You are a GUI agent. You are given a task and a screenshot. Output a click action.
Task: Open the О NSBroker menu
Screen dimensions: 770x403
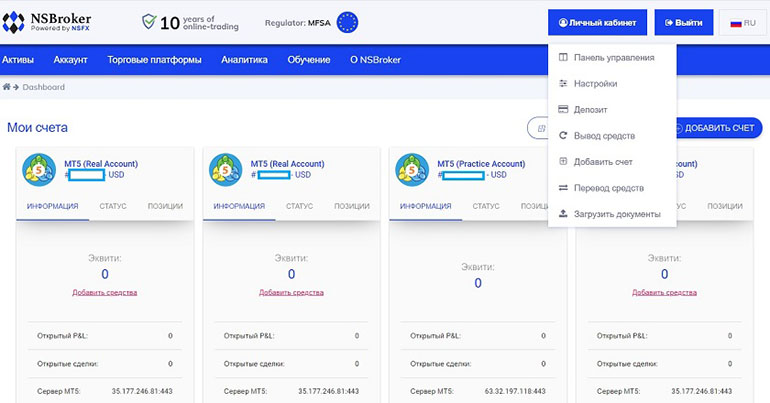tap(375, 60)
